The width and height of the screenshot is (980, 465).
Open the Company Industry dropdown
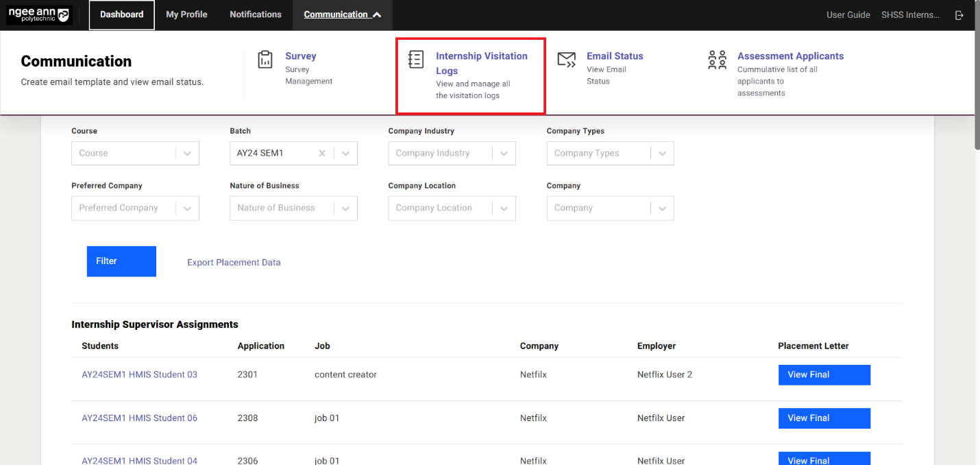504,154
